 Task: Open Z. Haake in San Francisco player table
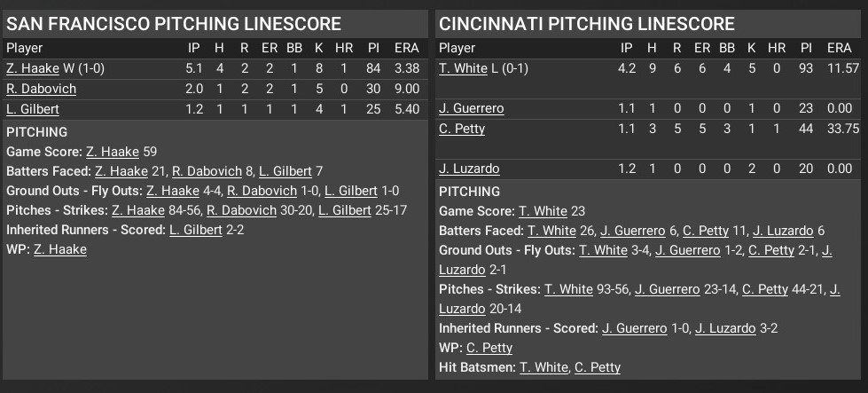(x=25, y=68)
